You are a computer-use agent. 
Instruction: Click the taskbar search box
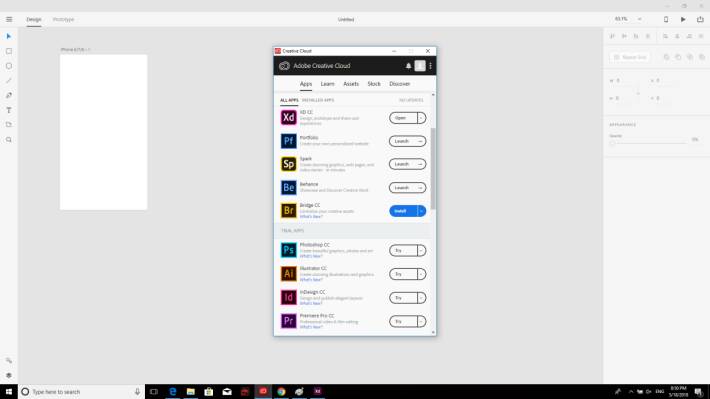82,391
